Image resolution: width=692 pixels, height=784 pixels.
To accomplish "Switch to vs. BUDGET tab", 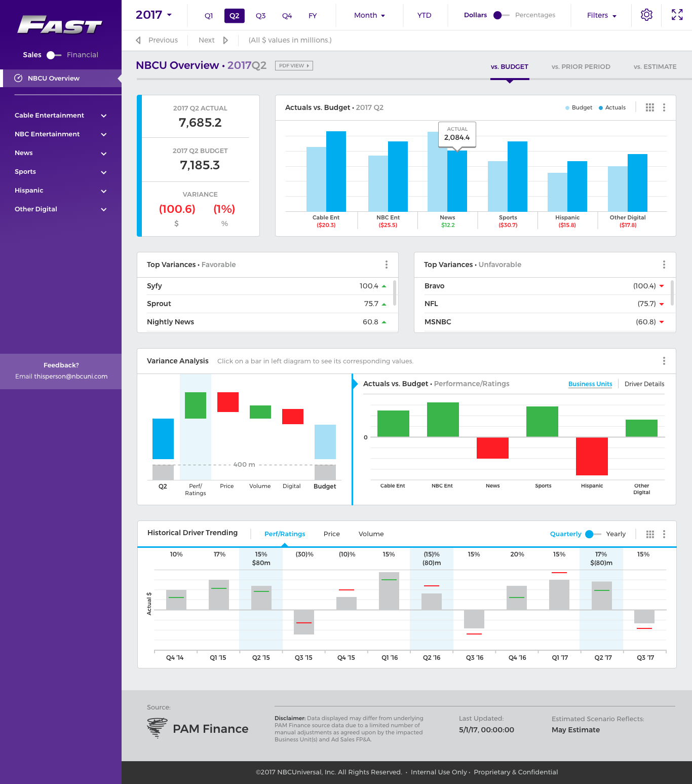I will (x=510, y=66).
